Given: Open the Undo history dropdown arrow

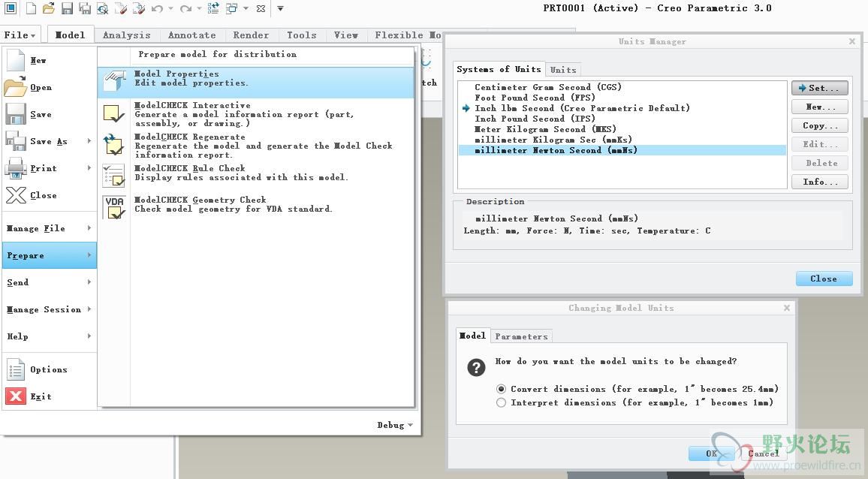Looking at the screenshot, I should pos(170,8).
